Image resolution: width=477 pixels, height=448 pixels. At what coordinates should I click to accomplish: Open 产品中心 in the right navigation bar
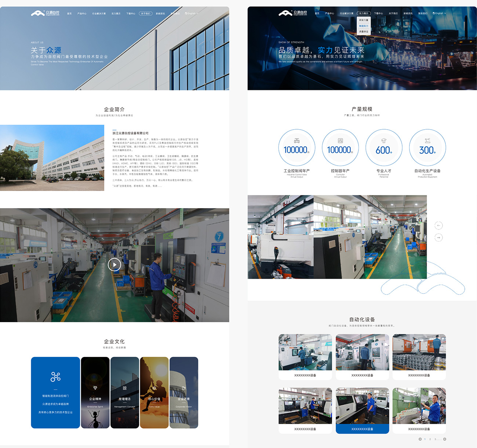coord(329,14)
